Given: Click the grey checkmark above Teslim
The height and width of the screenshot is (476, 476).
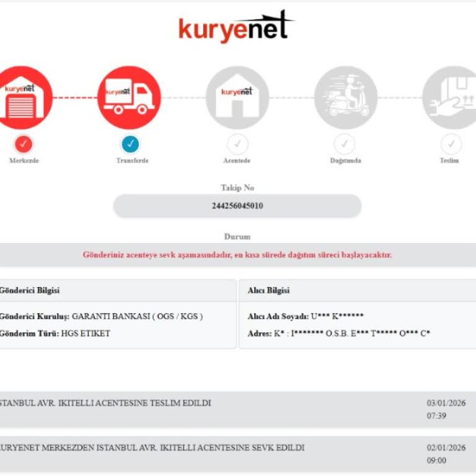Looking at the screenshot, I should (x=451, y=144).
